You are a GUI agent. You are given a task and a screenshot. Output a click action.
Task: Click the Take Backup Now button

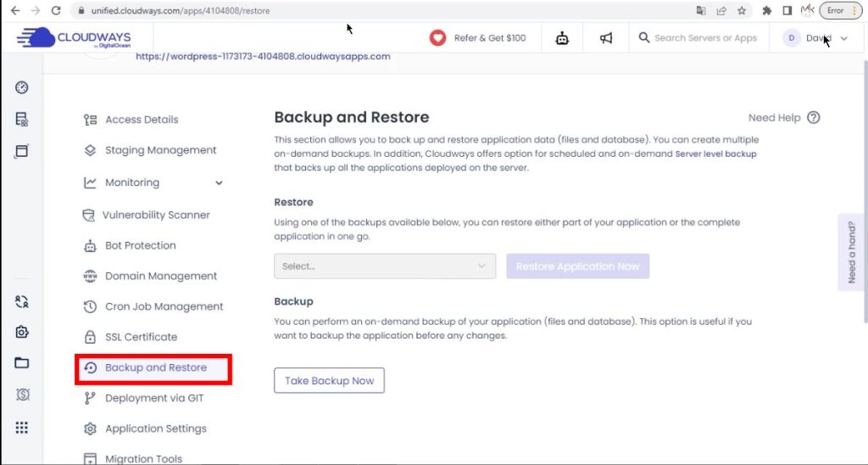click(329, 381)
